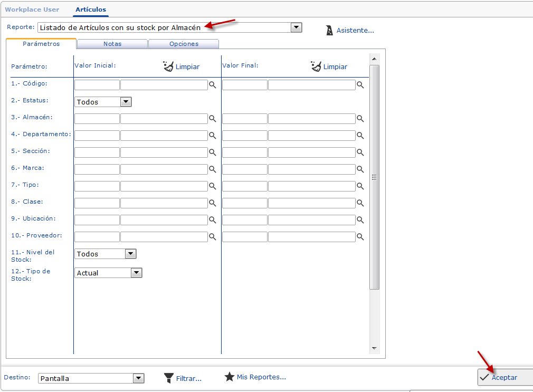
Task: Switch to the Opciones tab
Action: [x=184, y=44]
